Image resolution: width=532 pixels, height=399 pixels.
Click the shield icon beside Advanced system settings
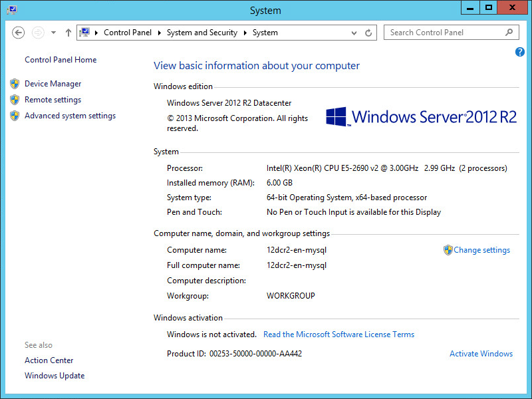pyautogui.click(x=15, y=116)
